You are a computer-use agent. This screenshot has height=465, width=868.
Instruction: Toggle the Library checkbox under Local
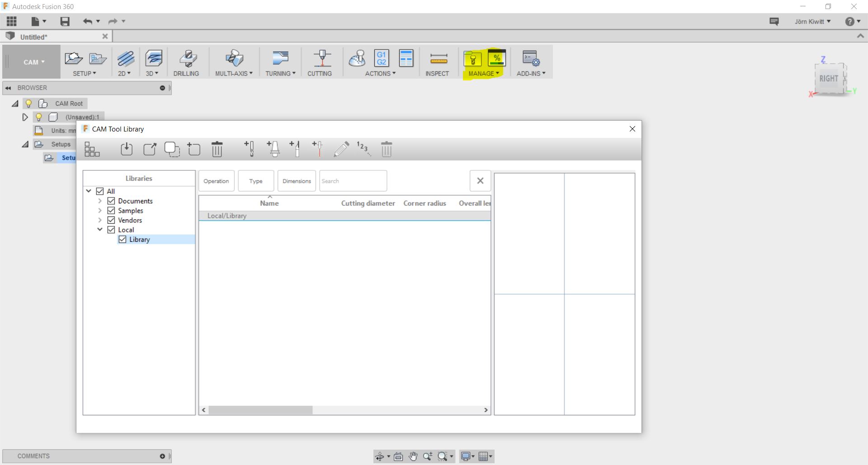point(123,240)
